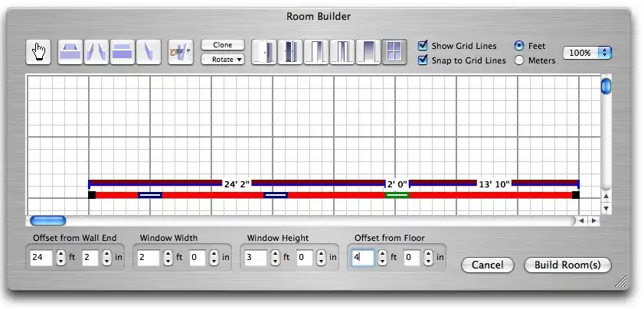Select the Feet units radio button
Image resolution: width=644 pixels, height=309 pixels.
click(x=520, y=46)
